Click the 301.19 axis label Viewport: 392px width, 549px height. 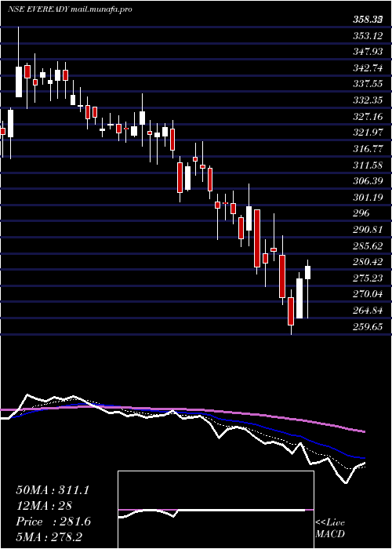367,198
